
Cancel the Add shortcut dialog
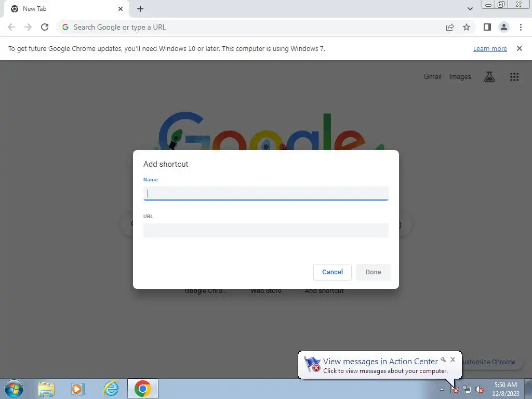tap(332, 272)
